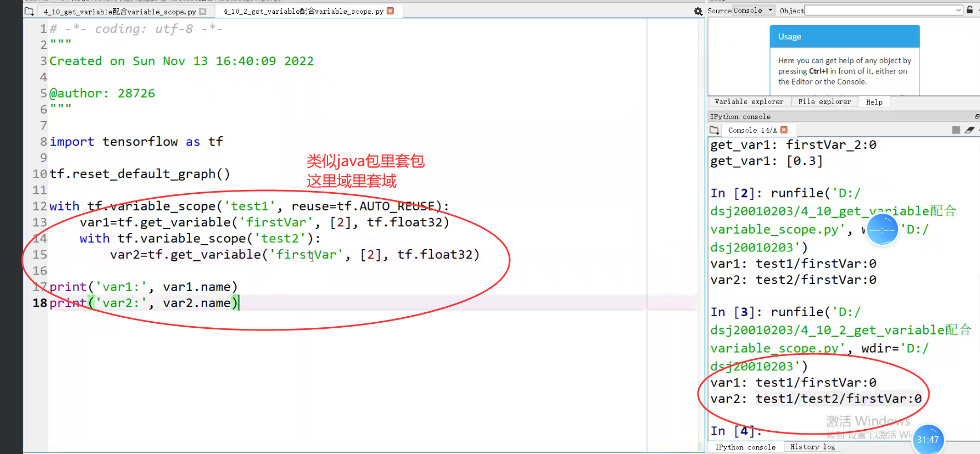The width and height of the screenshot is (980, 454).
Task: Open the Help pane options gear
Action: click(698, 11)
